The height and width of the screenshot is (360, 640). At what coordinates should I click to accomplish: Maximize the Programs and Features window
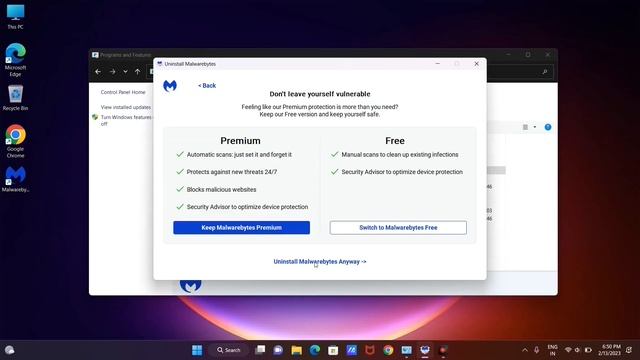point(528,55)
